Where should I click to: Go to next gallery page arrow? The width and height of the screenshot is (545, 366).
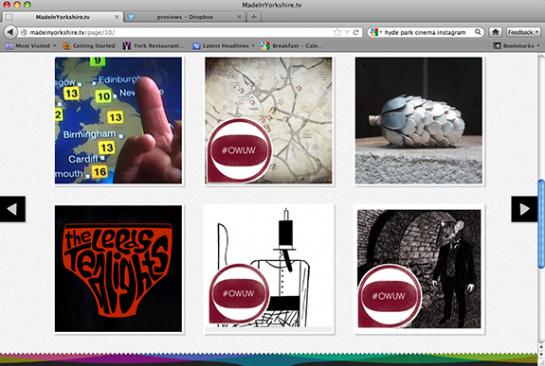click(x=524, y=209)
